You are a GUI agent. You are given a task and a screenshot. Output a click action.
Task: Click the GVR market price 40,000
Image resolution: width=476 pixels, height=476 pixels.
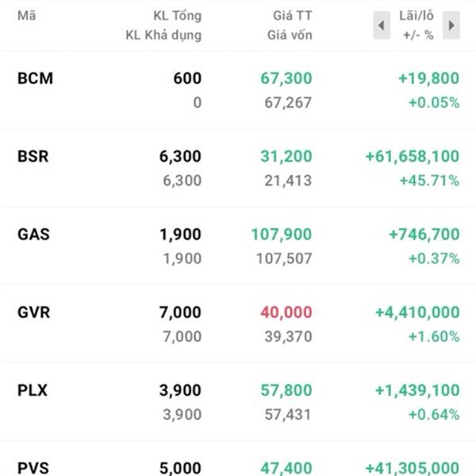286,312
